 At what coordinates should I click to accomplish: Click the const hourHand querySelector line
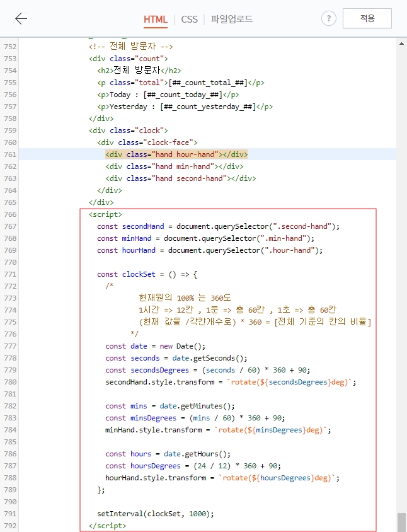[210, 250]
